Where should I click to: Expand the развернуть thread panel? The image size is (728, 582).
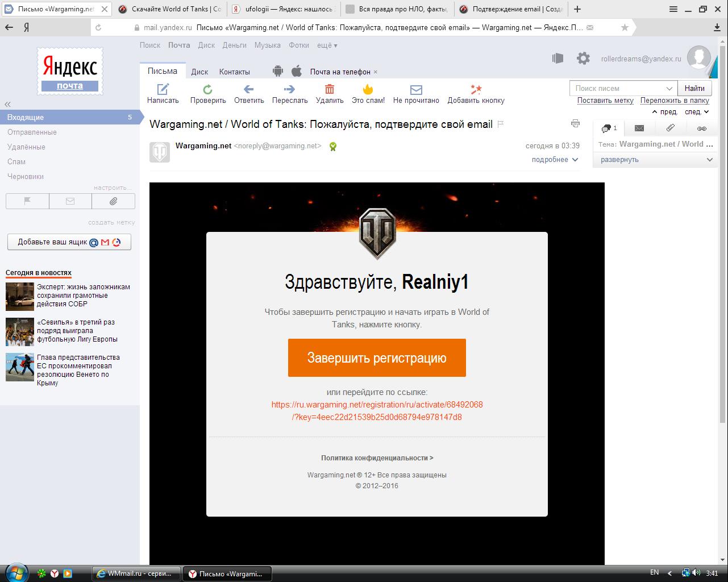pyautogui.click(x=656, y=160)
